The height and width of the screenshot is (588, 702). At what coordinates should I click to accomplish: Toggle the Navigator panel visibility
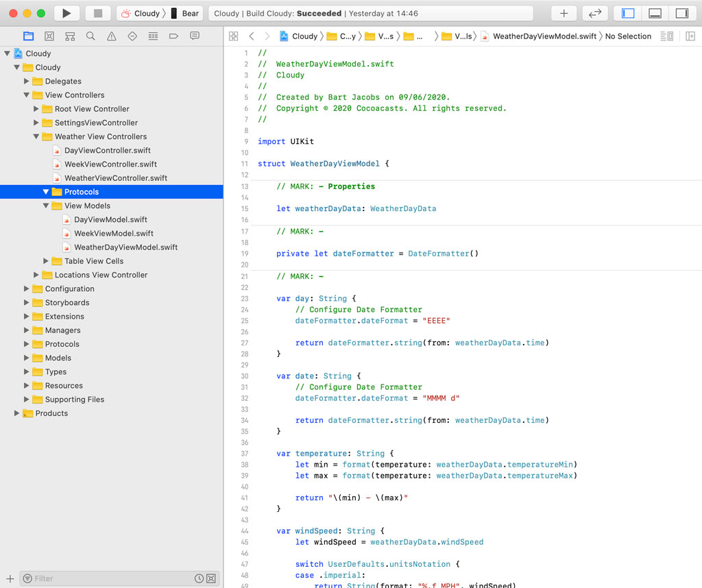click(x=628, y=13)
